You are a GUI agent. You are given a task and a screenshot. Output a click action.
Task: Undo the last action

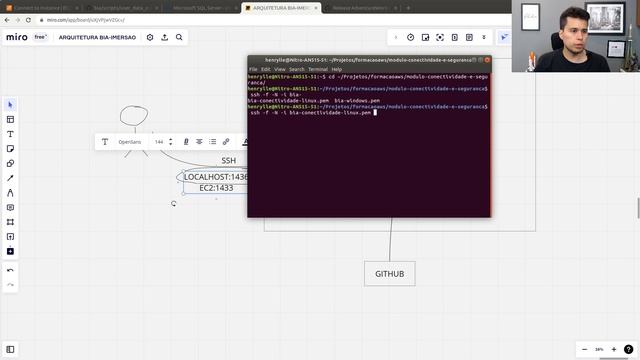10,271
